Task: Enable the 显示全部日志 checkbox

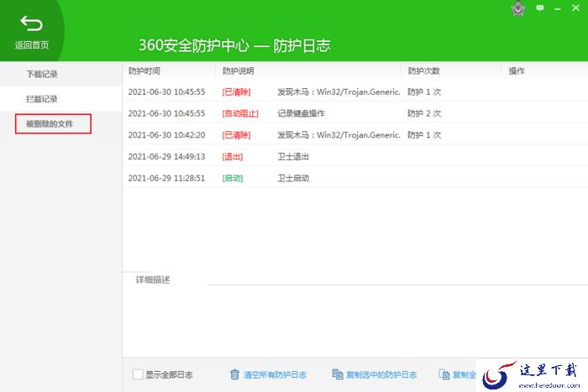Action: tap(138, 374)
